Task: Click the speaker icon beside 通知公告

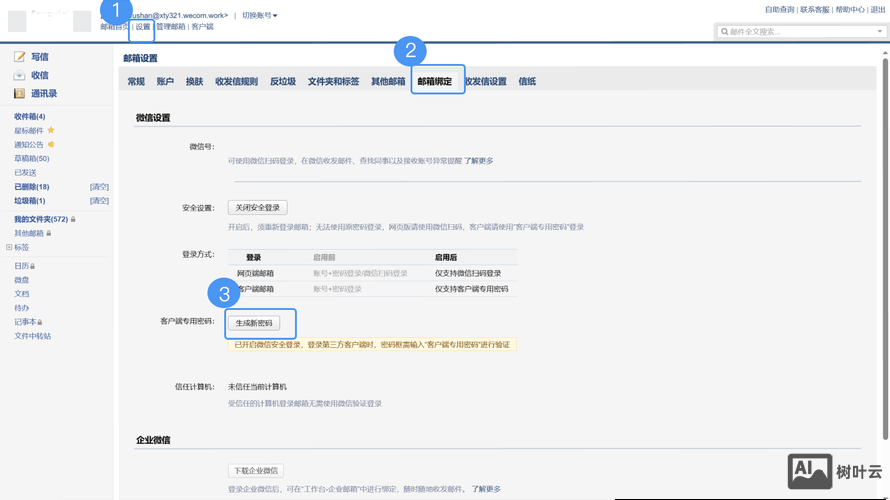Action: (51, 144)
